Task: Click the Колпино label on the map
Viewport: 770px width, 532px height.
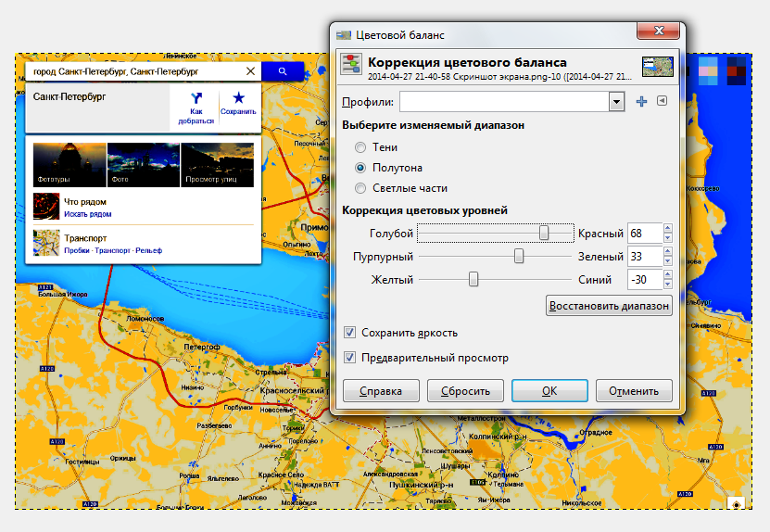Action: 503,475
